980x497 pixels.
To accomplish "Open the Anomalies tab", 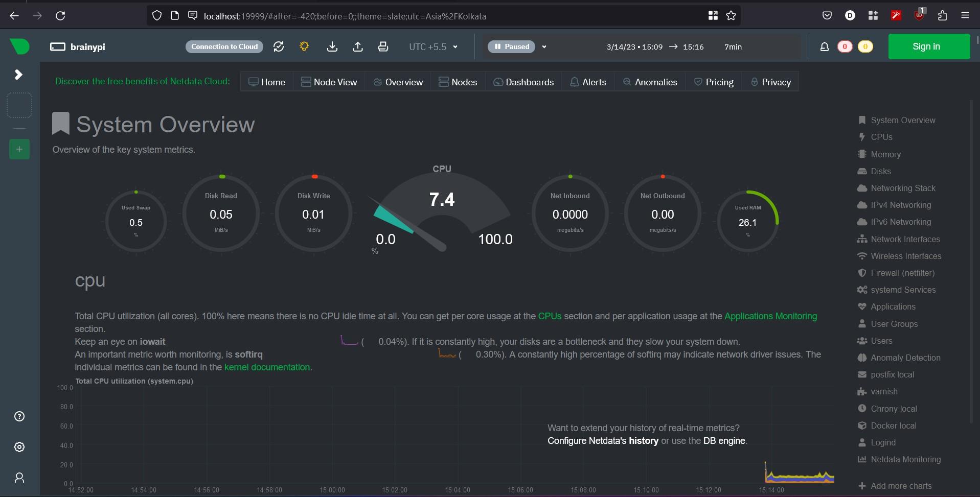I will pos(650,82).
